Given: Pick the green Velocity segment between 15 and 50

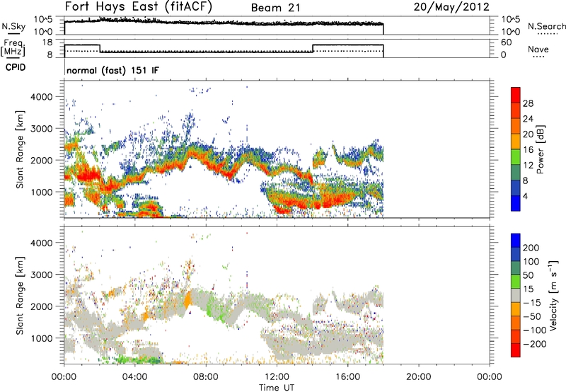Looking at the screenshot, I should pos(516,282).
